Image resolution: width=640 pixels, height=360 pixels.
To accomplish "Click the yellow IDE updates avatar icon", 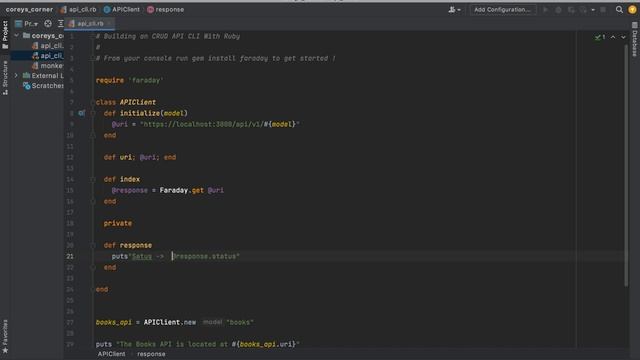I will [x=632, y=9].
